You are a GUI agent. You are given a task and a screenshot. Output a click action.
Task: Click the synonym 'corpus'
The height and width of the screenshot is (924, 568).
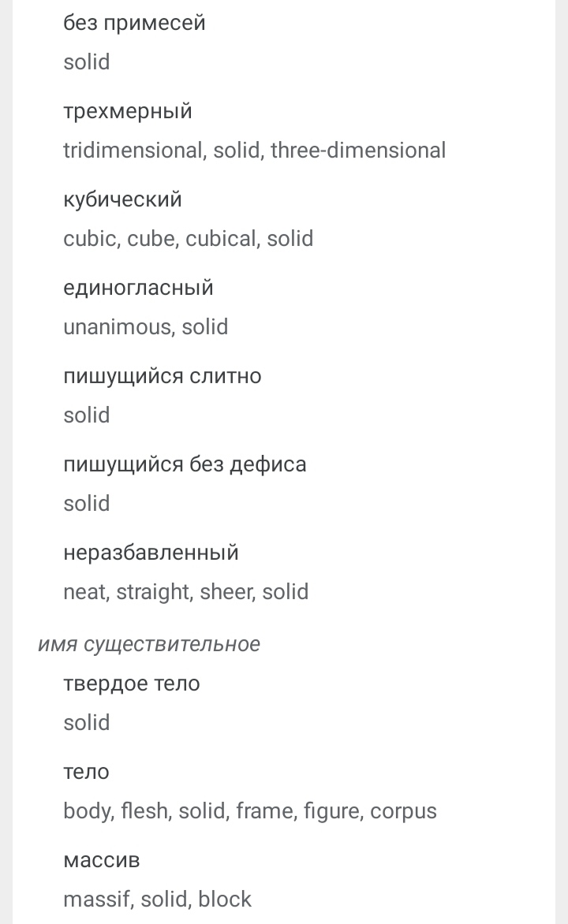point(403,811)
